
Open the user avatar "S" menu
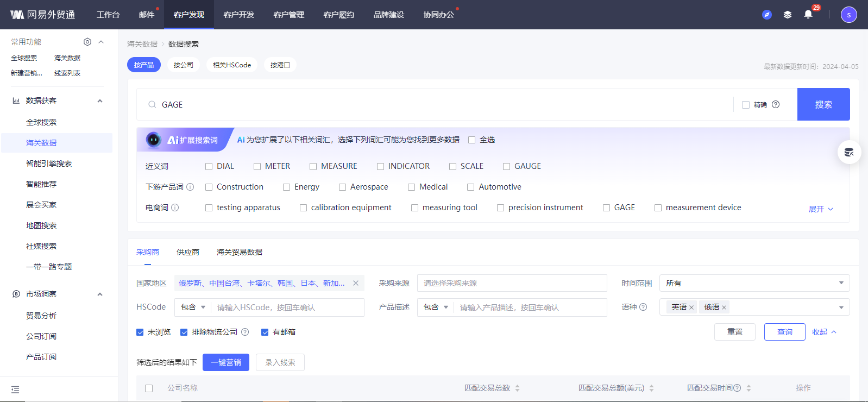tap(848, 15)
